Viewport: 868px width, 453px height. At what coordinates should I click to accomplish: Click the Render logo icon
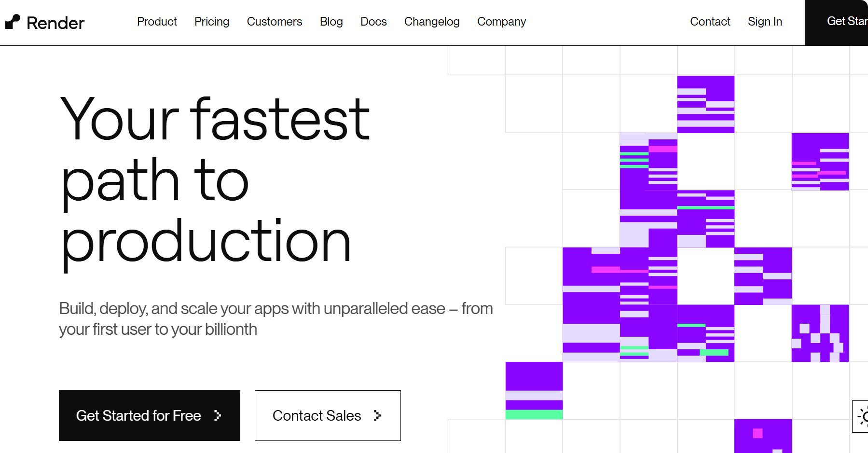click(13, 22)
